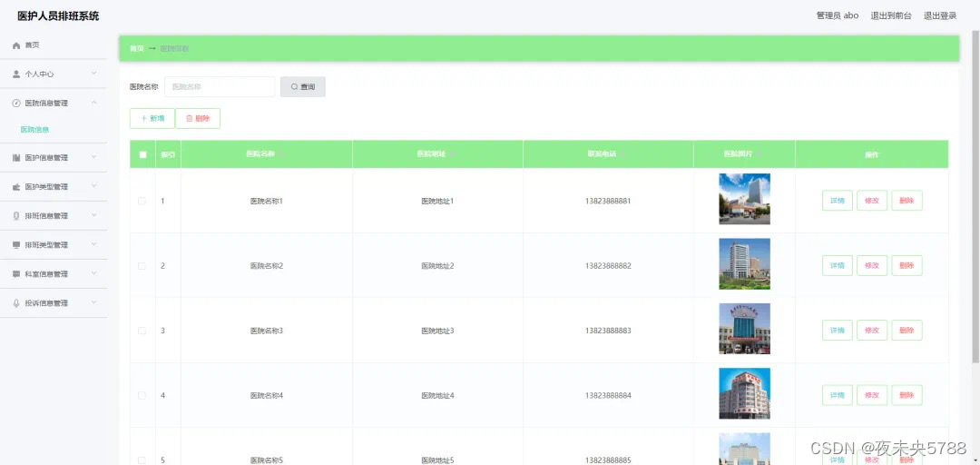
Task: Click phone number 13823888881
Action: click(608, 201)
